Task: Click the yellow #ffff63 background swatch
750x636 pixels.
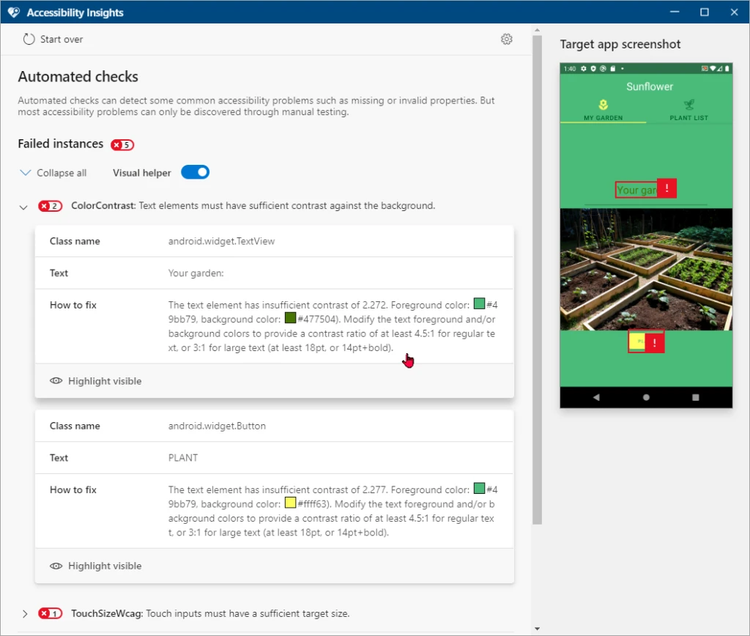Action: pos(290,503)
